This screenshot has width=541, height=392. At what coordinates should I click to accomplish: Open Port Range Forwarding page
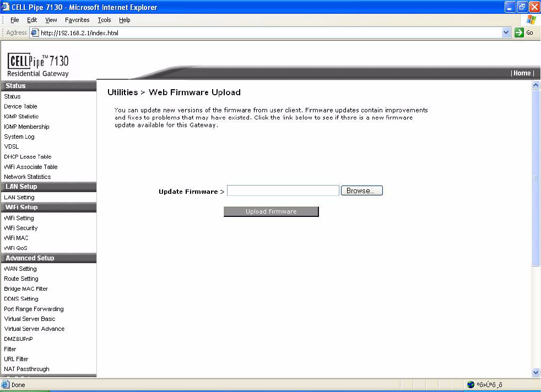[x=34, y=309]
